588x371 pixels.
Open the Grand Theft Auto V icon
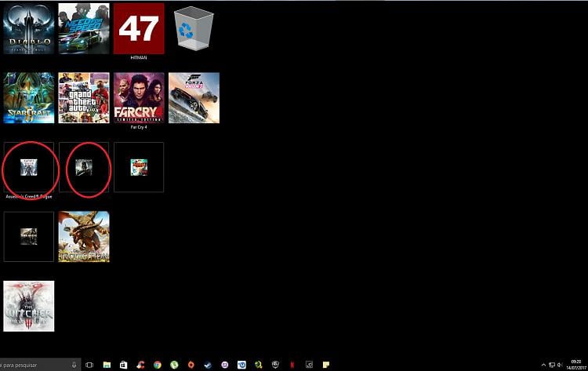pos(84,98)
